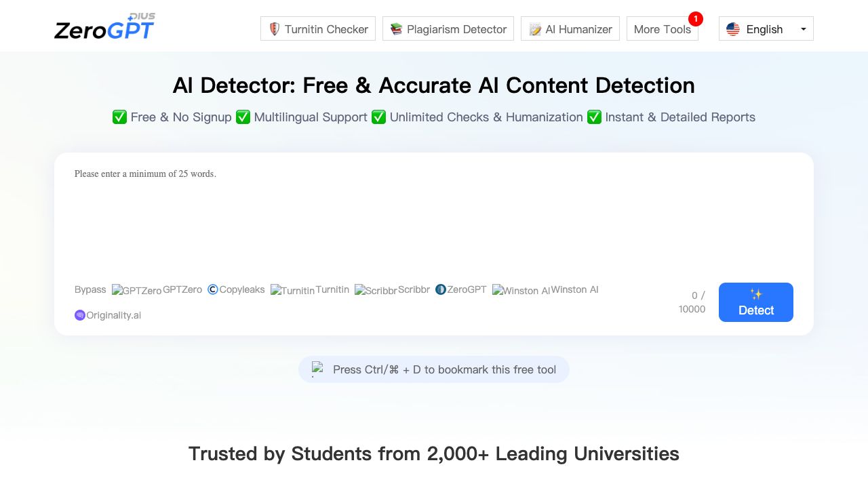Click the ZeroGPT Plus logo
Image resolution: width=868 pixels, height=488 pixels.
click(104, 28)
